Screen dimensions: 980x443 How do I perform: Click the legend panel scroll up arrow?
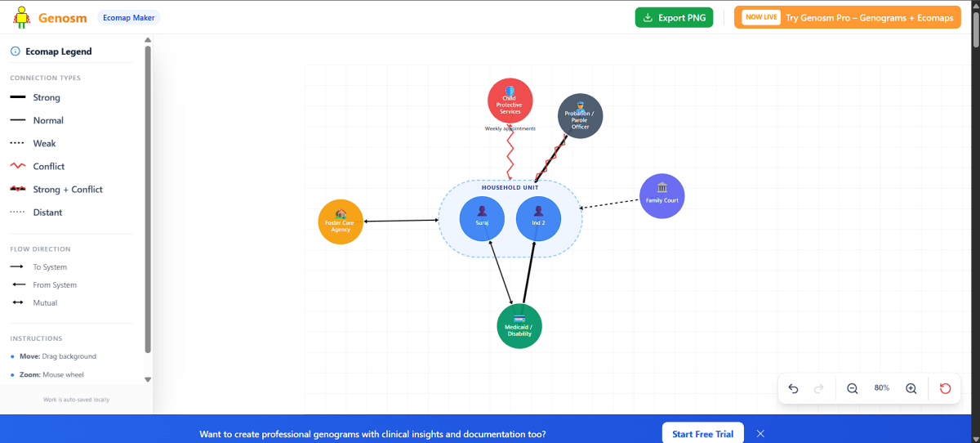point(148,40)
